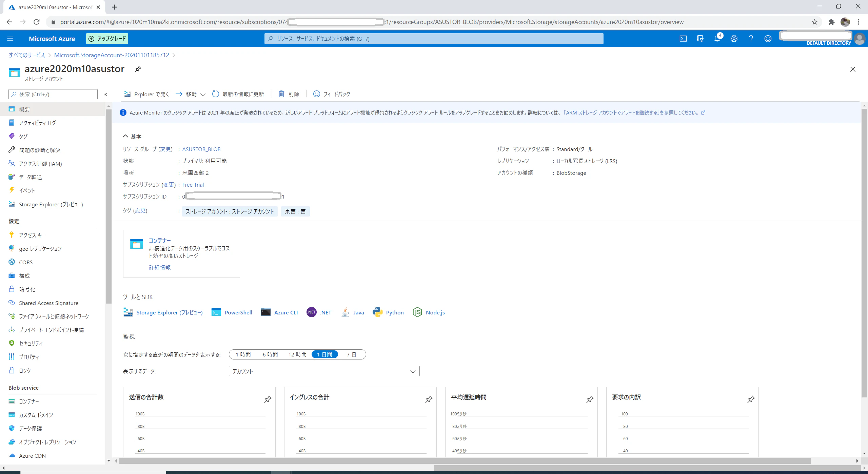The height and width of the screenshot is (474, 868).
Task: Open the Azure portal hamburger menu
Action: tap(10, 39)
